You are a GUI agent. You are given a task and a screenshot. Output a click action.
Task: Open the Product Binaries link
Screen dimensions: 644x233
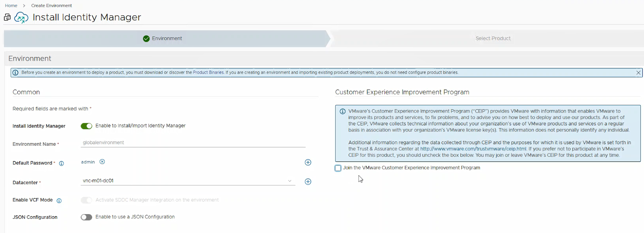pyautogui.click(x=208, y=73)
